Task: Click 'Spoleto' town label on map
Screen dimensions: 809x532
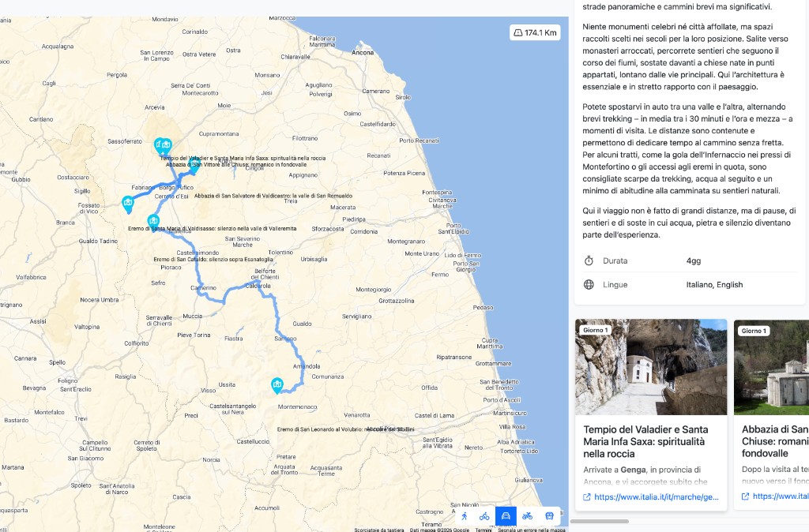Action: tap(81, 485)
